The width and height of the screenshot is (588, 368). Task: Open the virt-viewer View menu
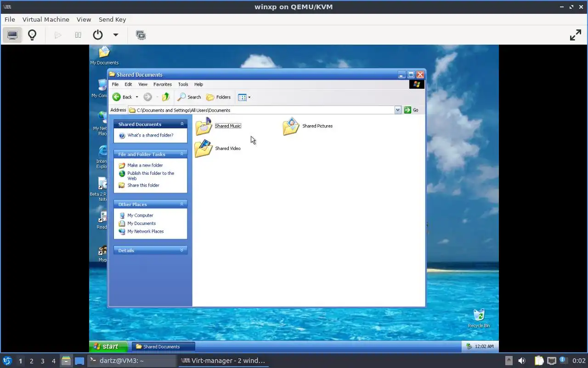click(x=84, y=19)
